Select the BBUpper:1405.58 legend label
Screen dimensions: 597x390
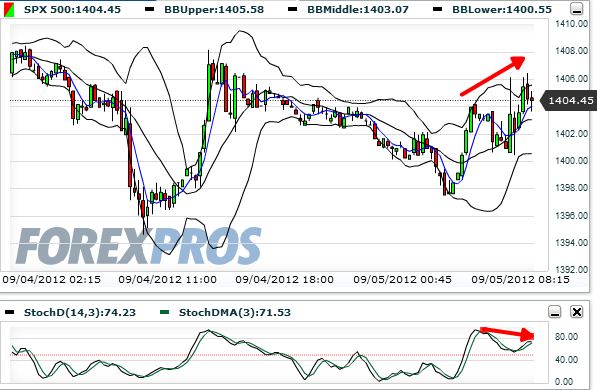(x=214, y=10)
